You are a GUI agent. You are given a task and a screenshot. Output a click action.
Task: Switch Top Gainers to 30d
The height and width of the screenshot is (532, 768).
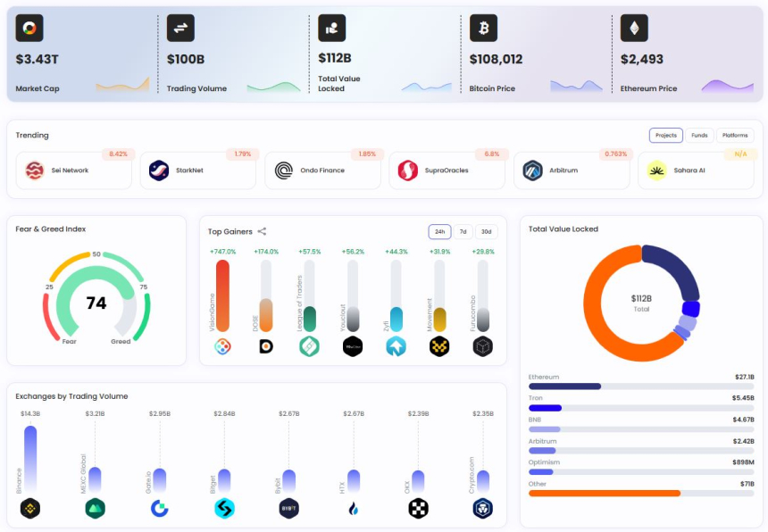(487, 232)
